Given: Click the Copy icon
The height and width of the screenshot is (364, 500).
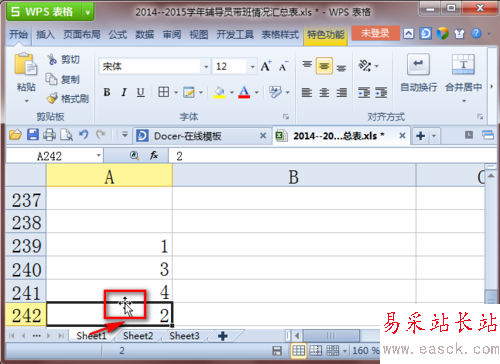Looking at the screenshot, I should [51, 79].
